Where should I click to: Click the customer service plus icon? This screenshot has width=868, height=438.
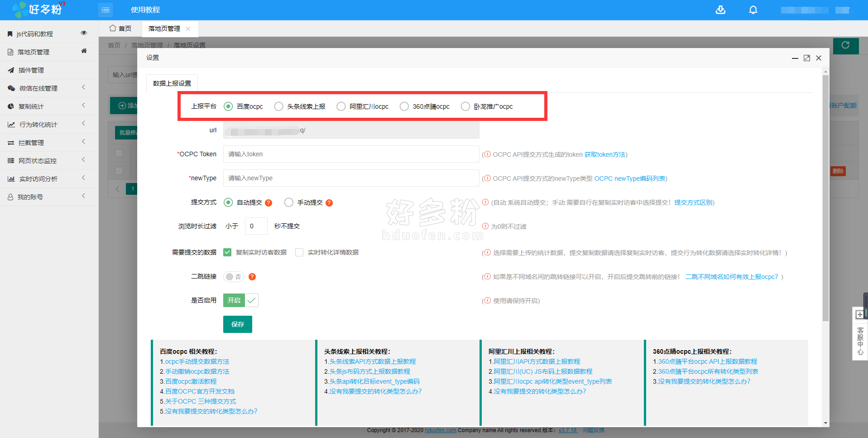(x=859, y=315)
